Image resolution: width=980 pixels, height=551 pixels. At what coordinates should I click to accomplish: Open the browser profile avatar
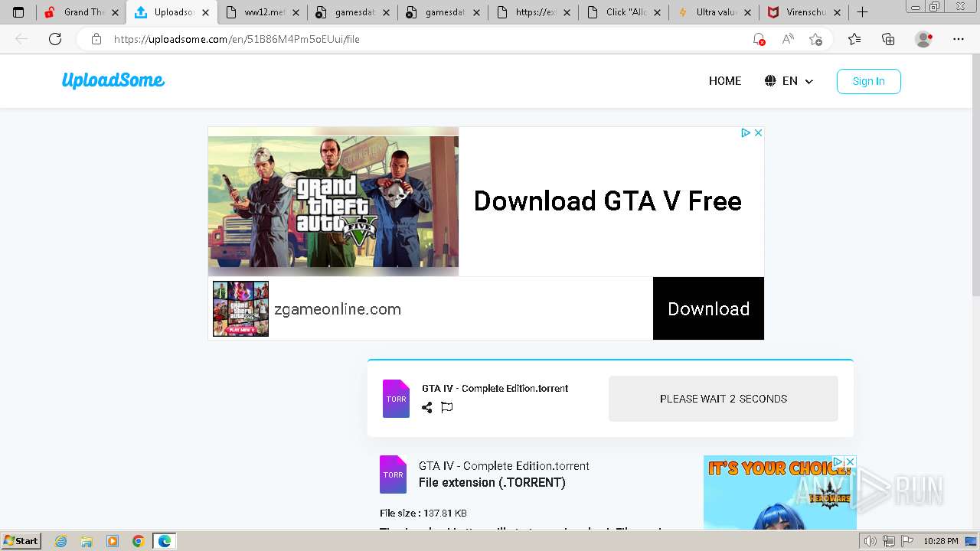pyautogui.click(x=923, y=39)
